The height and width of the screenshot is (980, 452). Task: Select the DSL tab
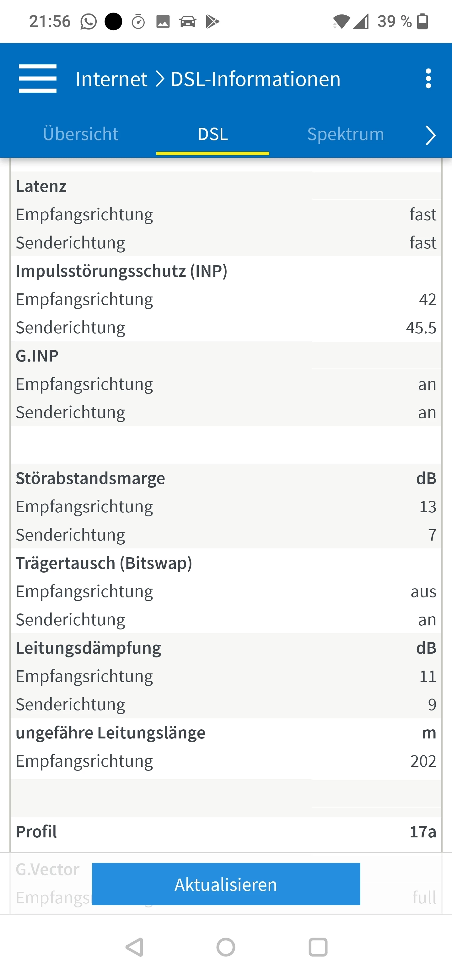(x=213, y=134)
